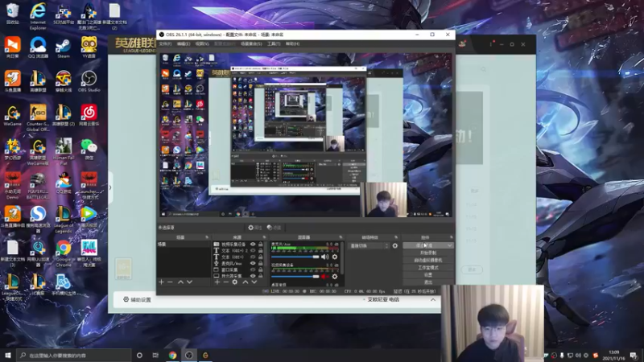This screenshot has height=362, width=644.
Task: Open the Tools menu in OBS
Action: [x=274, y=44]
